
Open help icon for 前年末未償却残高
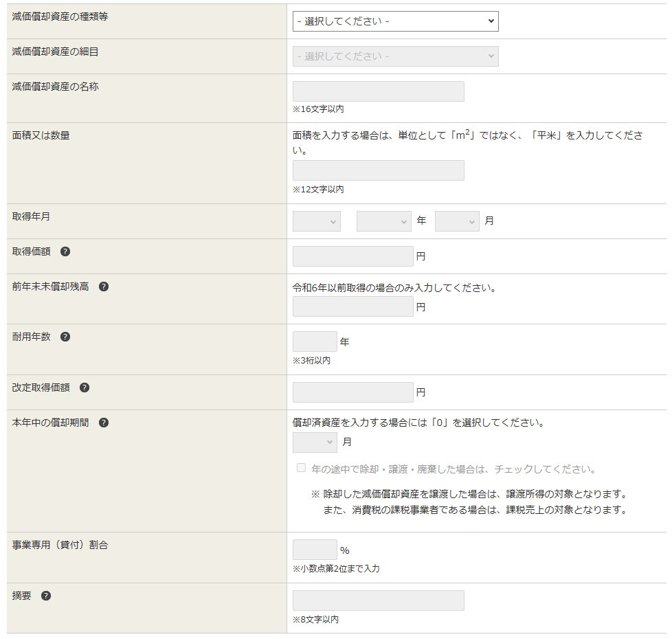pos(104,287)
